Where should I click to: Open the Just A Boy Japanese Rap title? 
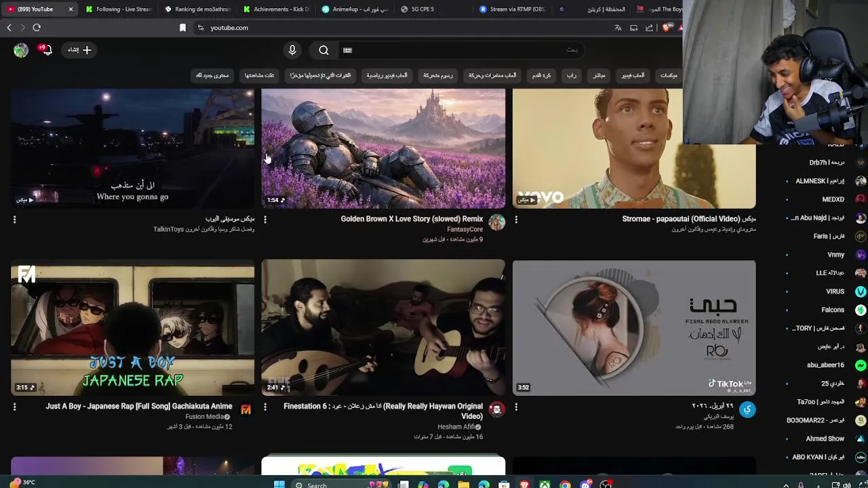139,406
